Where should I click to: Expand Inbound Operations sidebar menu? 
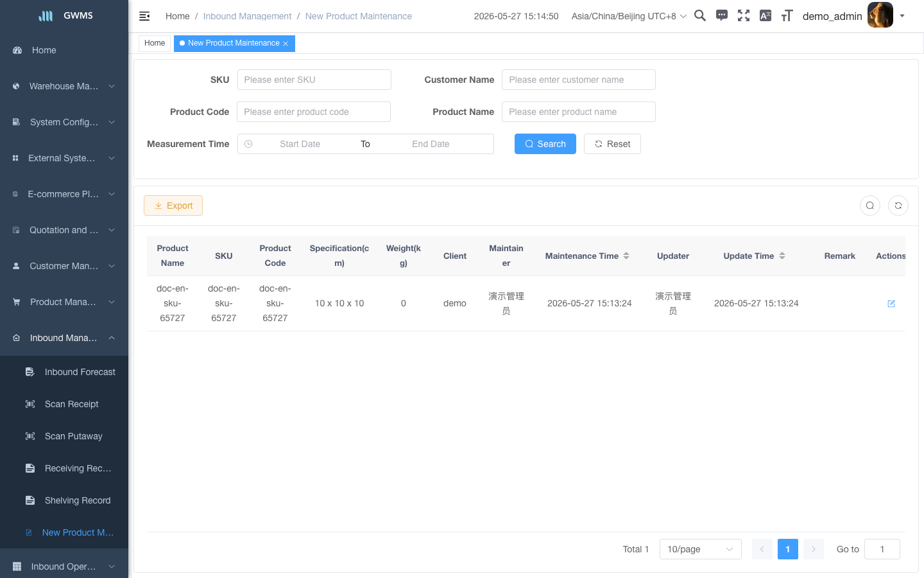(64, 566)
